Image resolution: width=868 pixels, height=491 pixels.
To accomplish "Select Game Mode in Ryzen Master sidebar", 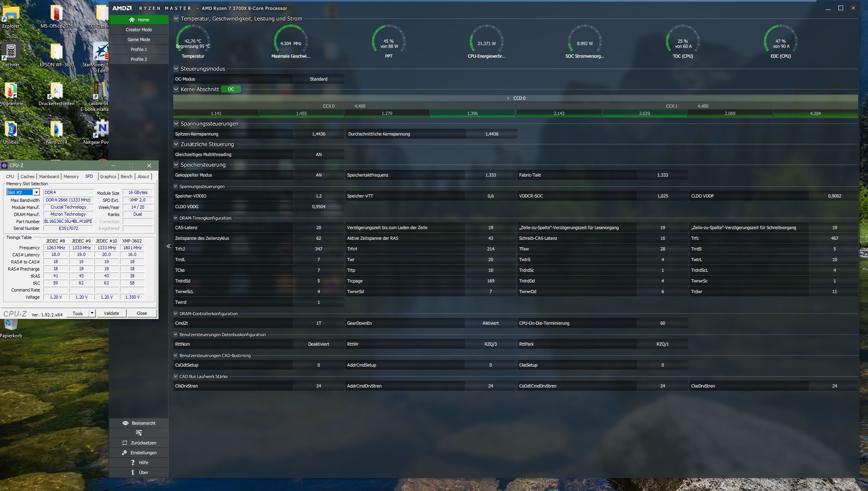I will click(139, 40).
